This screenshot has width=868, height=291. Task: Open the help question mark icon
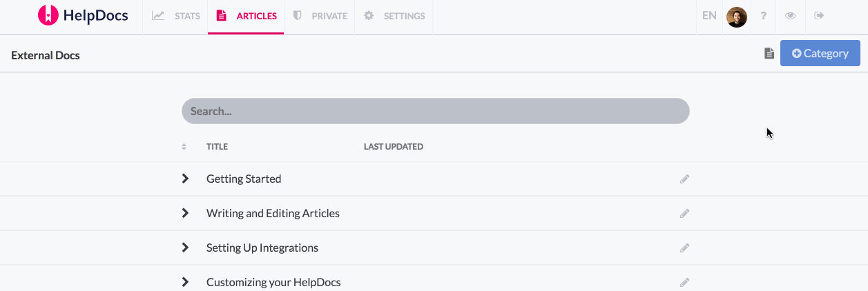[764, 16]
